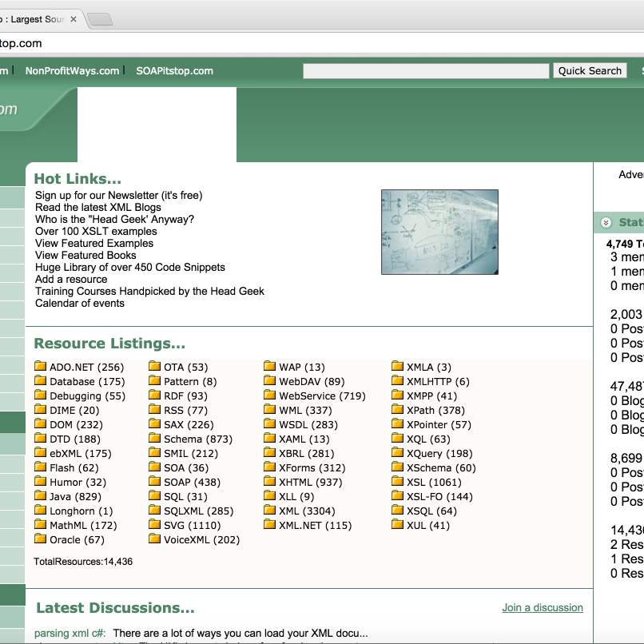The width and height of the screenshot is (644, 644).
Task: Open the SMIL (212) category link
Action: [x=191, y=453]
